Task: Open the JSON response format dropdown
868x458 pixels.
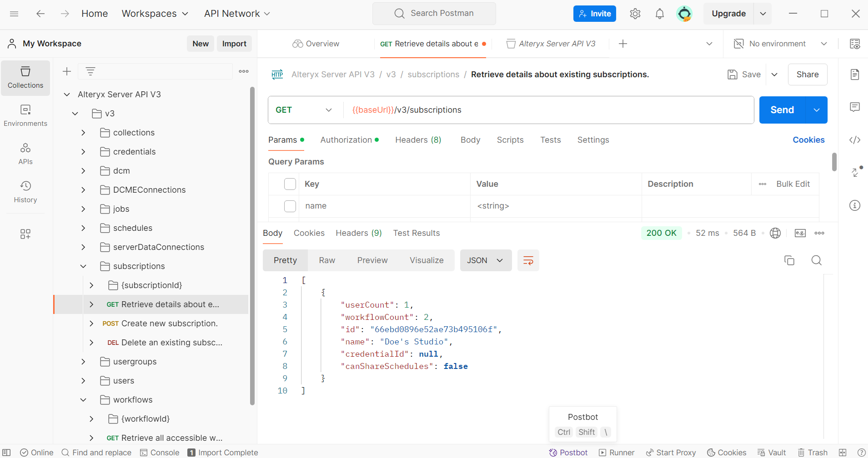Action: 485,260
